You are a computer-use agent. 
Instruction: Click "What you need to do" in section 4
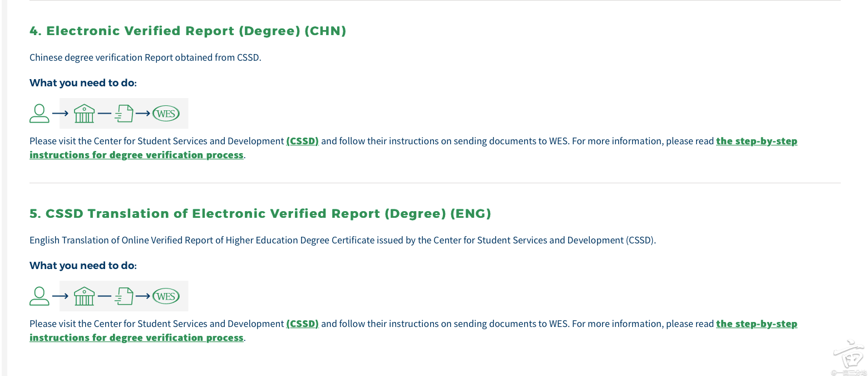coord(83,83)
